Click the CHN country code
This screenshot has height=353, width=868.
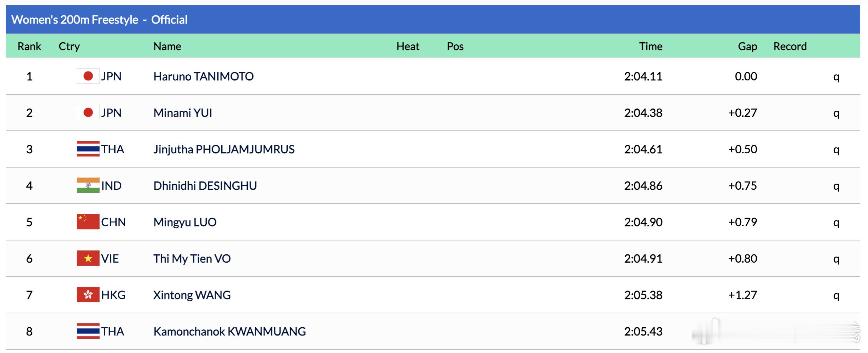[113, 222]
